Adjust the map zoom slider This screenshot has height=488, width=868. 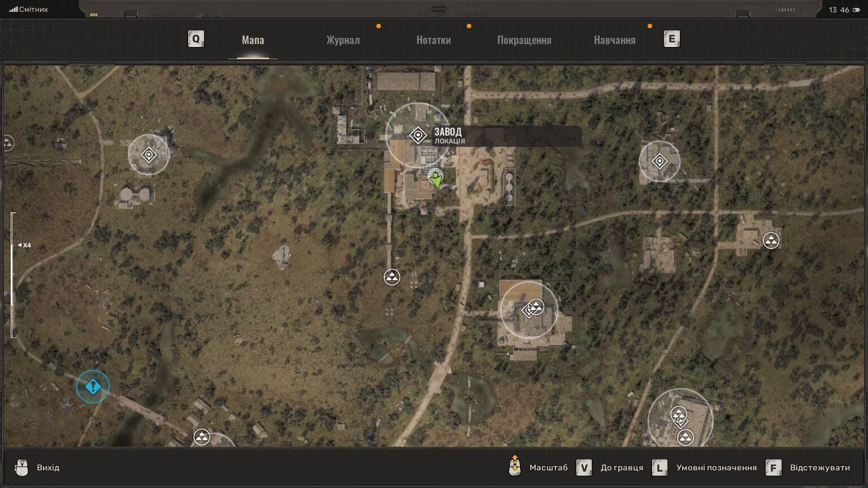point(12,275)
